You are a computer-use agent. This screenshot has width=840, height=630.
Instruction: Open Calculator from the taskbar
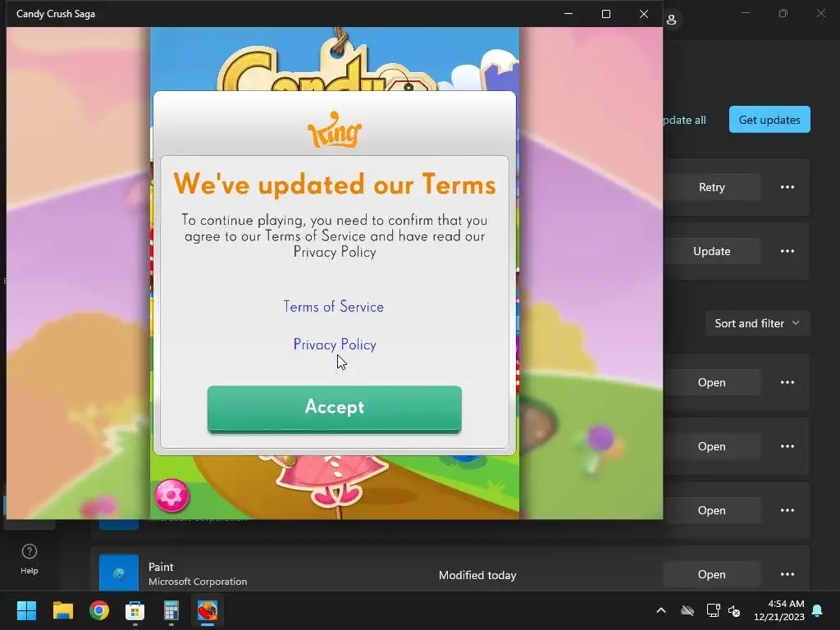tap(171, 610)
